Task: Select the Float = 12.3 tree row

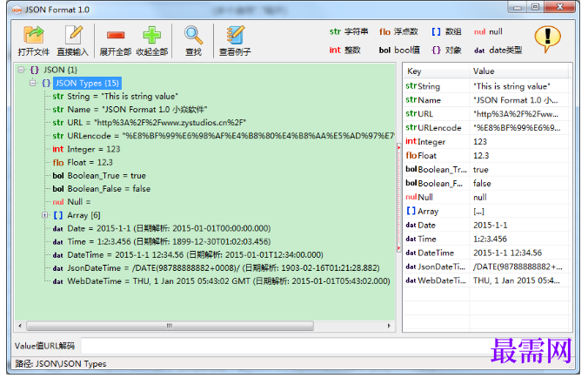Action: coord(83,163)
